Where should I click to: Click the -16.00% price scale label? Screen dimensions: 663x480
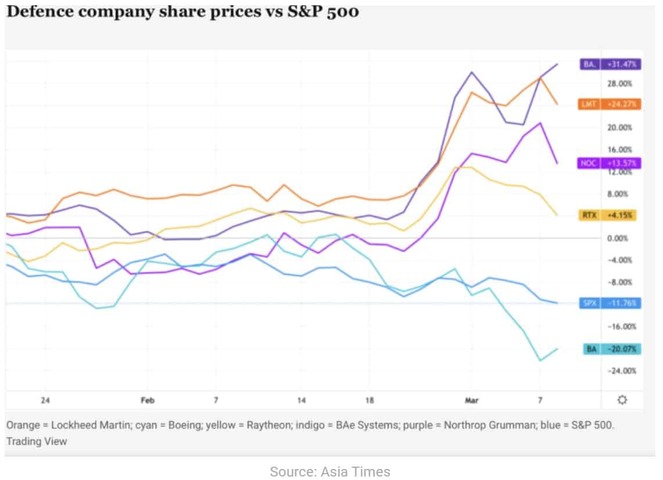click(622, 326)
